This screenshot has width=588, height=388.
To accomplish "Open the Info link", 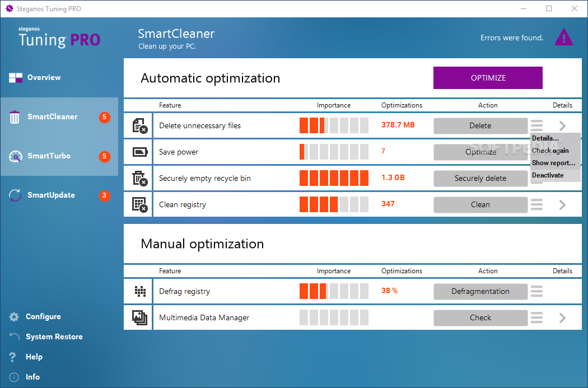I will click(x=32, y=377).
